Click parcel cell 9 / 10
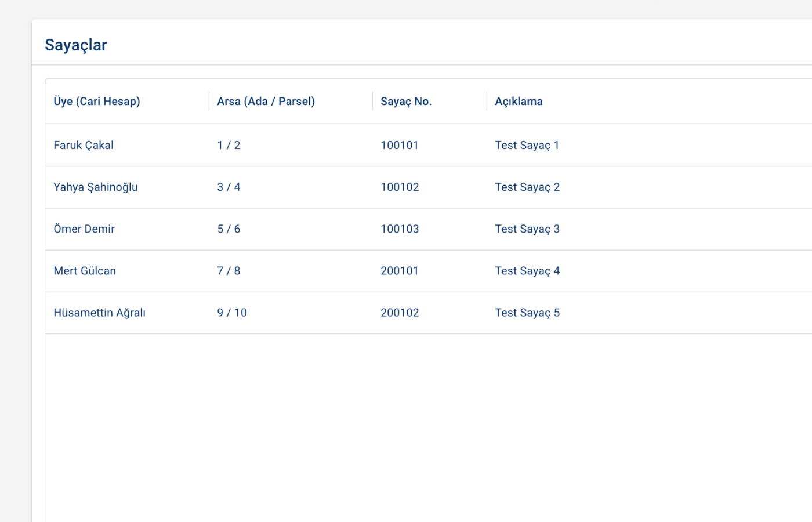This screenshot has height=522, width=812. [232, 313]
